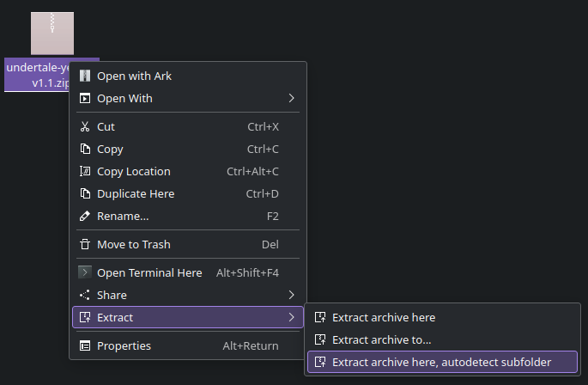This screenshot has width=588, height=385.
Task: Expand the Share submenu arrow
Action: pos(291,295)
